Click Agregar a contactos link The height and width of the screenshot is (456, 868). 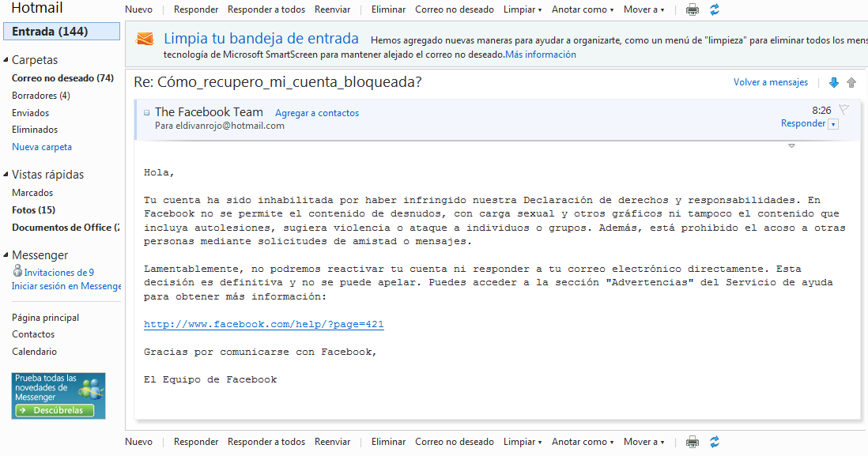pyautogui.click(x=317, y=113)
